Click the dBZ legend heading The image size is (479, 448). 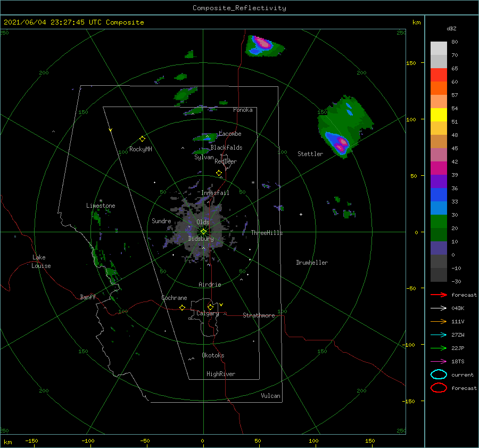[x=451, y=28]
